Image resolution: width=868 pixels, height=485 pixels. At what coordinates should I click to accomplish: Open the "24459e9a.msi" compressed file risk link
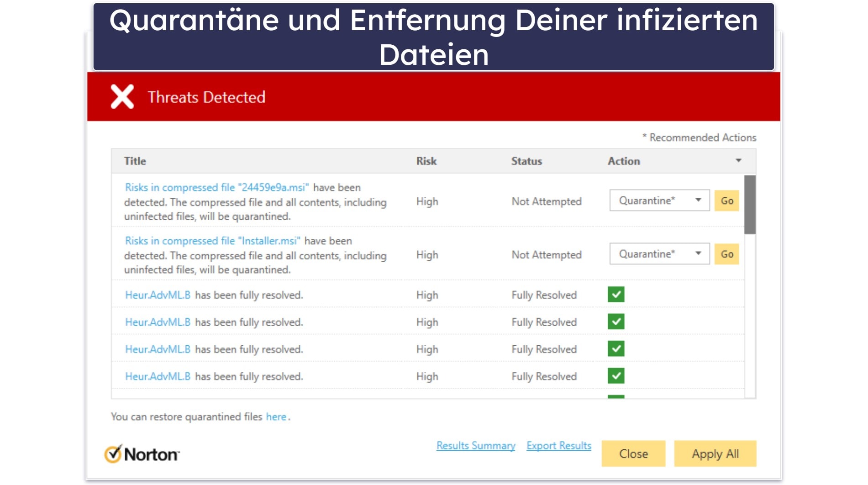point(217,187)
